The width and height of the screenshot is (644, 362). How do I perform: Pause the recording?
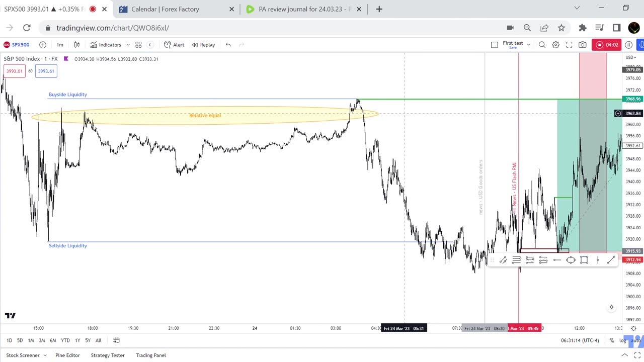tap(628, 45)
